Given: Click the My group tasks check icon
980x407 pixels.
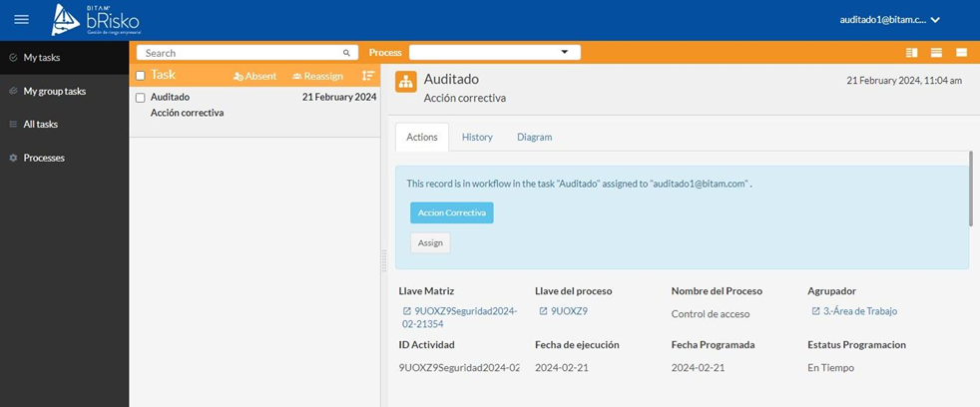Looking at the screenshot, I should click(x=13, y=92).
